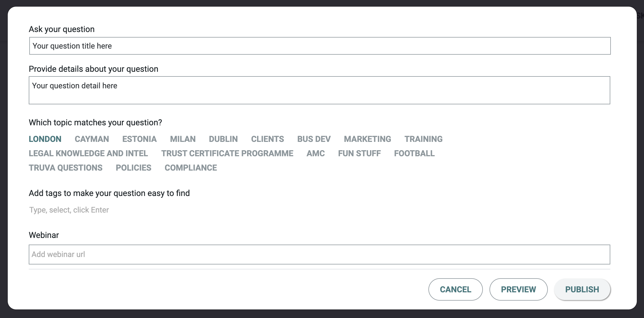Select the COMPLIANCE topic
644x318 pixels.
[191, 168]
